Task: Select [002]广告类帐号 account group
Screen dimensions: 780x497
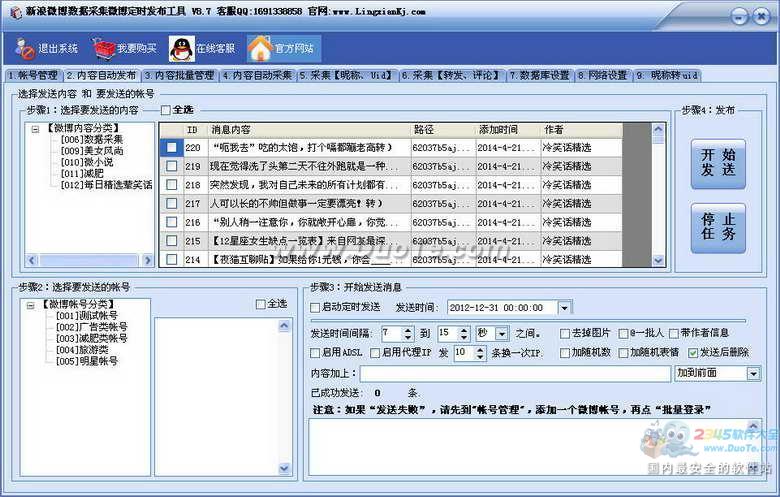Action: pyautogui.click(x=92, y=327)
